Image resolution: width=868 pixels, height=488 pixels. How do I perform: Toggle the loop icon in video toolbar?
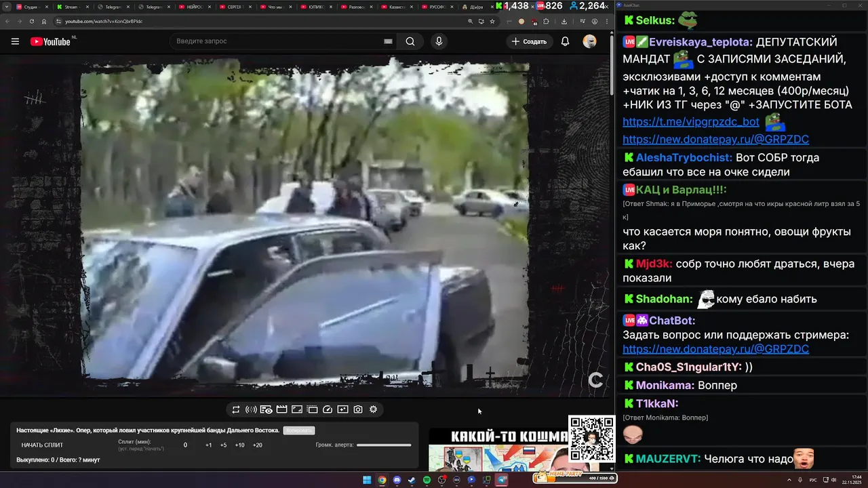236,409
